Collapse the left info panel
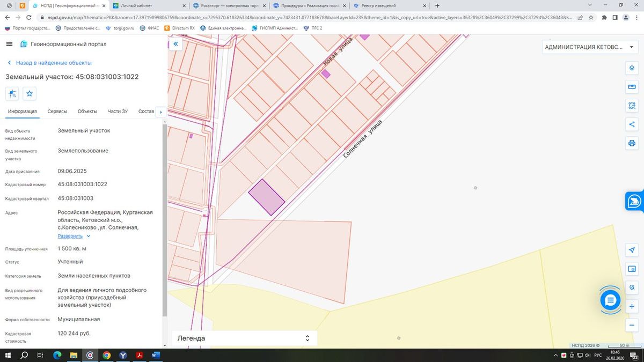Viewport: 644px width, 362px height. pyautogui.click(x=175, y=45)
